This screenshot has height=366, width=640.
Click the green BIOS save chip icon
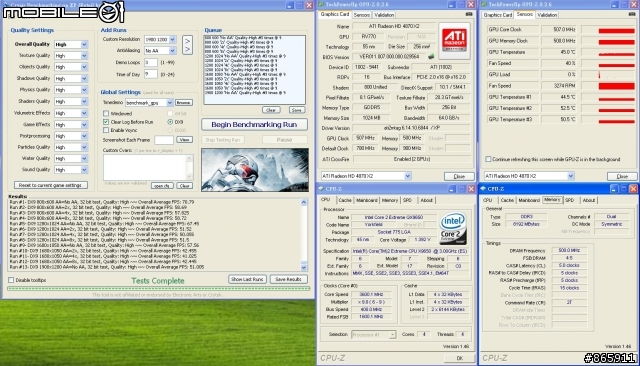(x=431, y=57)
